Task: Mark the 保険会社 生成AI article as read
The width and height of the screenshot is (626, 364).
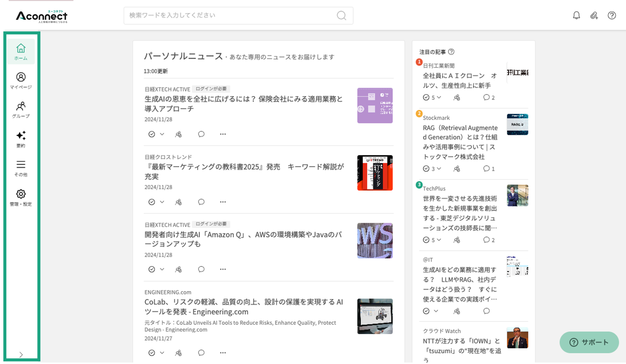Action: pyautogui.click(x=152, y=134)
